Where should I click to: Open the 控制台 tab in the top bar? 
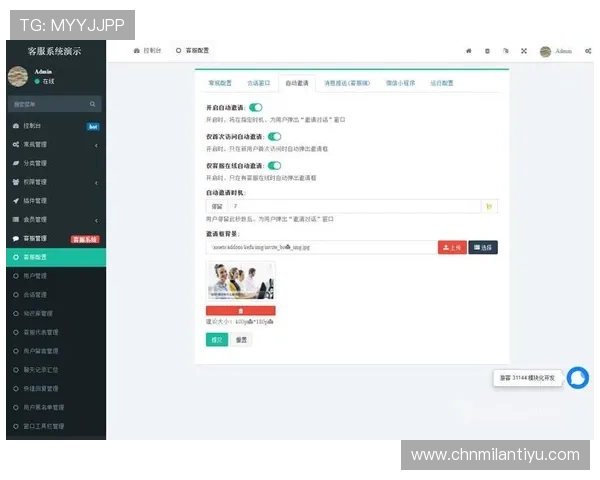tap(147, 51)
